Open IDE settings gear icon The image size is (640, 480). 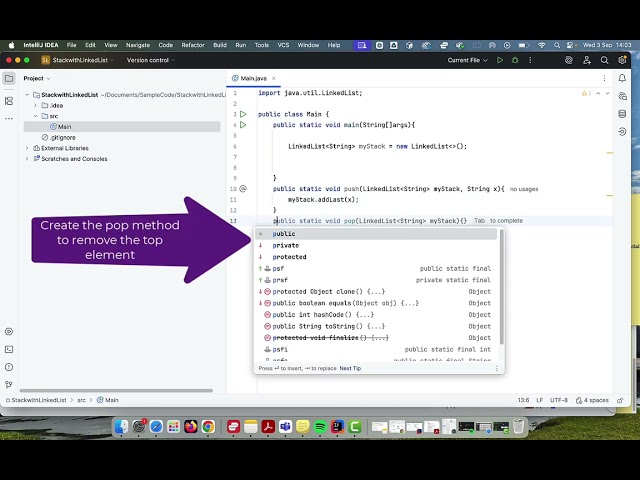tap(622, 60)
